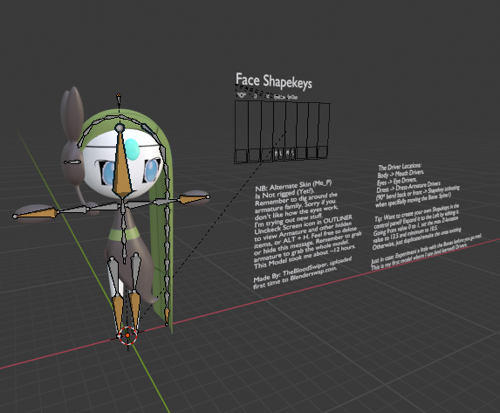Click the 'Face Shapekeys' title text

coord(274,81)
